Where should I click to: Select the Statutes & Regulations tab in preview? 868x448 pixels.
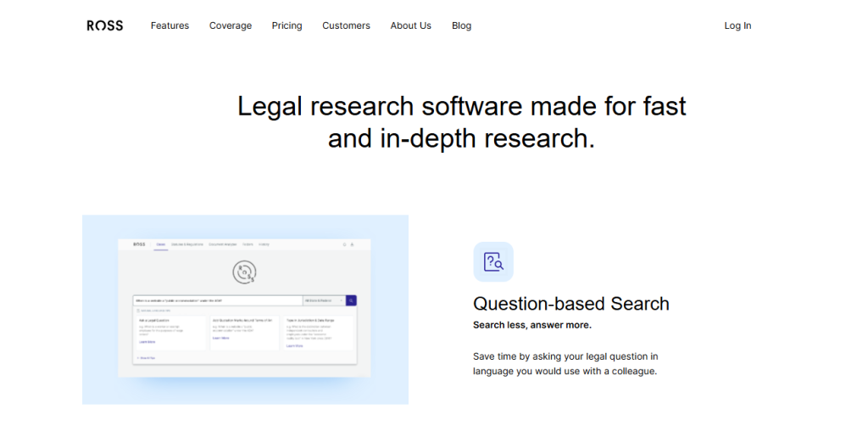tap(187, 244)
